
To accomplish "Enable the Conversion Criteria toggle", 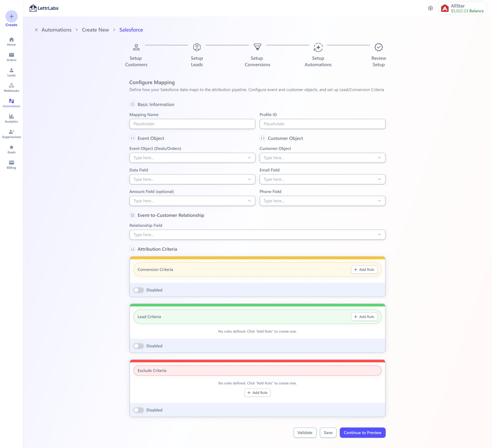I will click(x=139, y=290).
